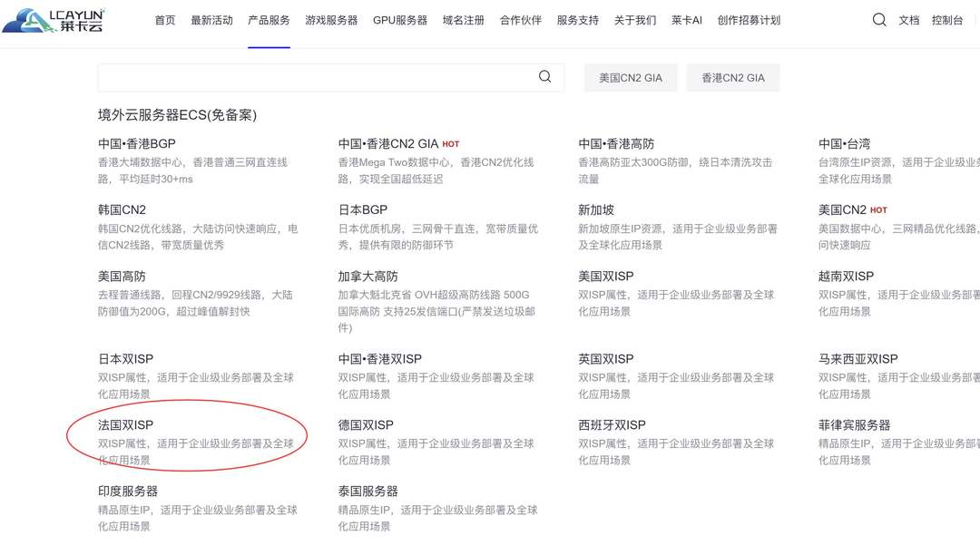The image size is (980, 545).
Task: Open the 创作招募计划 menu item
Action: coord(749,21)
